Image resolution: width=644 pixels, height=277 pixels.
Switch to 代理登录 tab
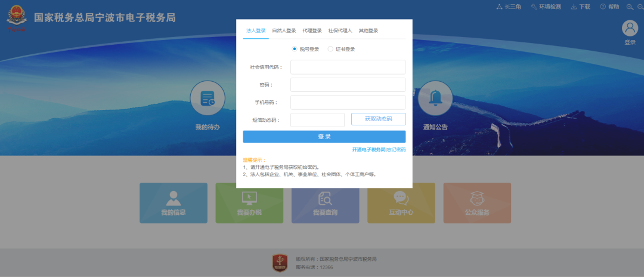tap(312, 31)
